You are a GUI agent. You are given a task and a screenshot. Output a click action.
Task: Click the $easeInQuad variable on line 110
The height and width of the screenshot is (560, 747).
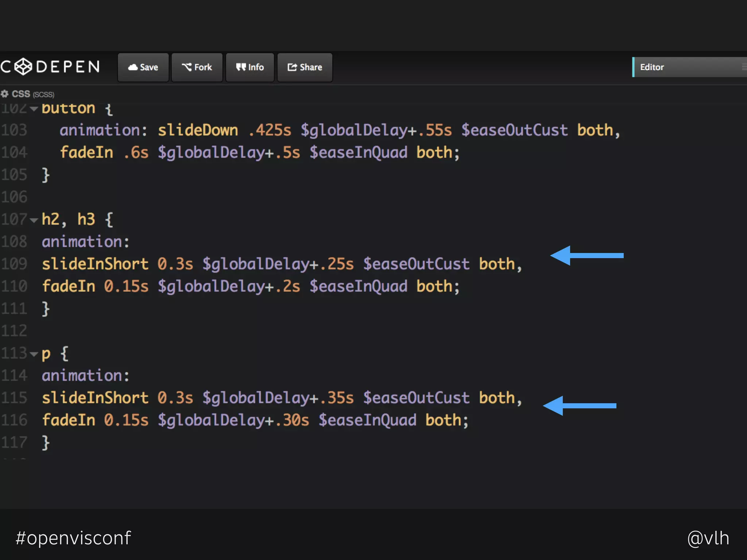coord(358,286)
